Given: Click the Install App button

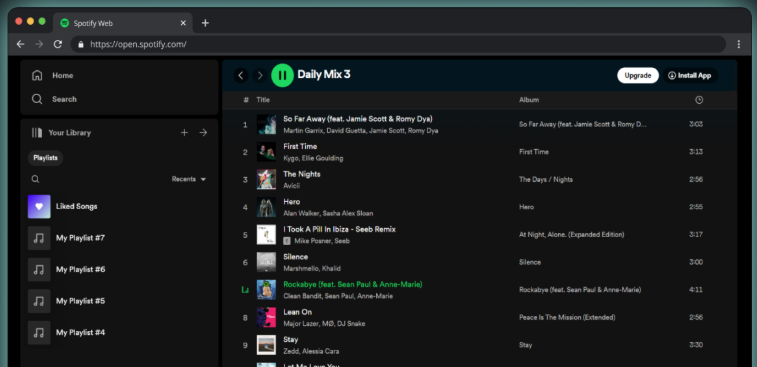Looking at the screenshot, I should click(x=689, y=75).
